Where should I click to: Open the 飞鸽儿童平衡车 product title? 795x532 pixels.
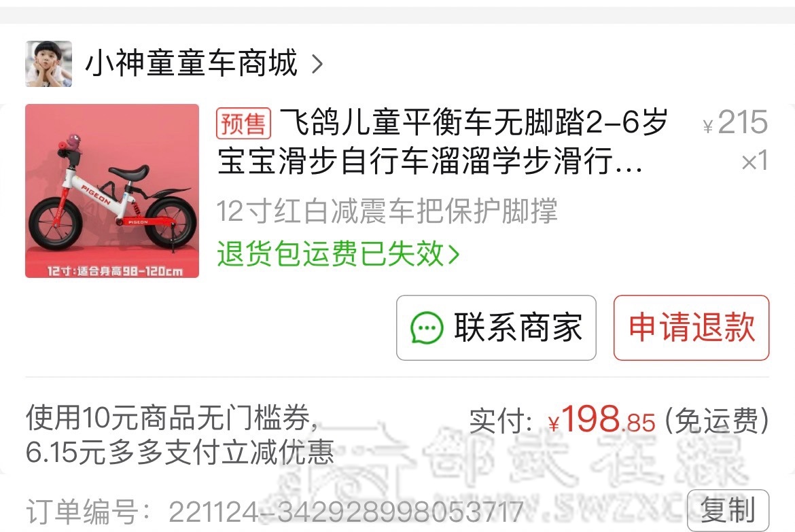tap(442, 141)
